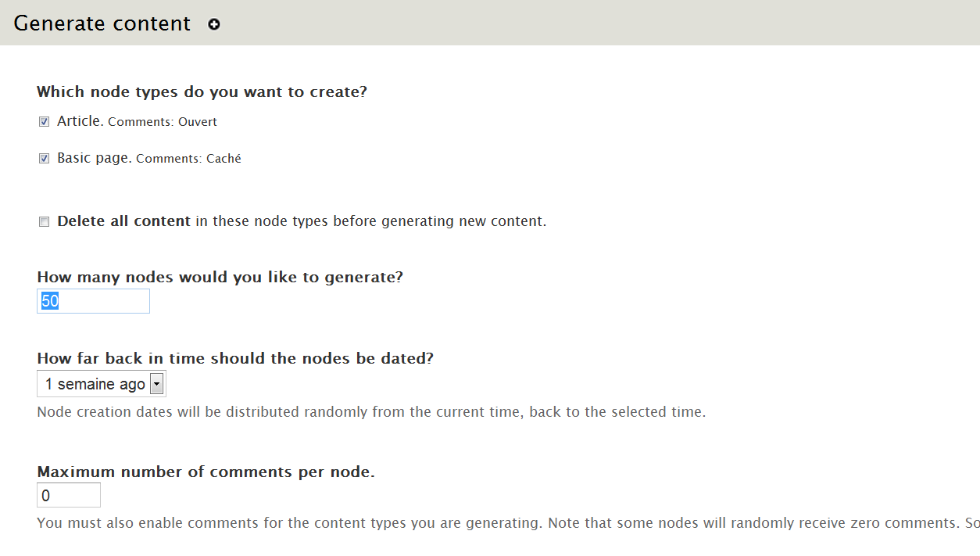The width and height of the screenshot is (980, 556).
Task: Focus the number of nodes field containing 50
Action: pyautogui.click(x=93, y=301)
